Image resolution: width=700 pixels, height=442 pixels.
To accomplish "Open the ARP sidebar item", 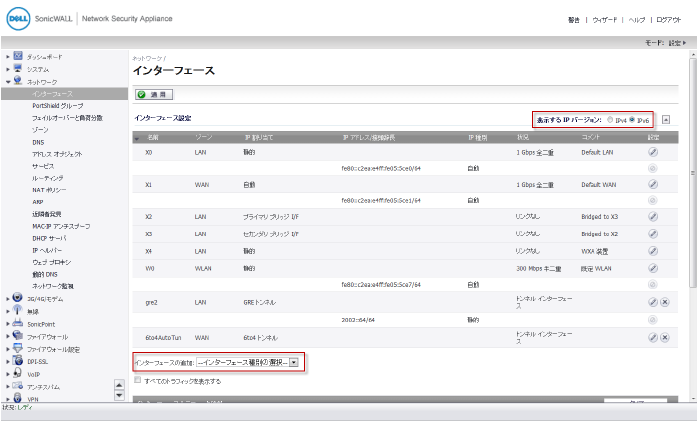I will coord(38,202).
